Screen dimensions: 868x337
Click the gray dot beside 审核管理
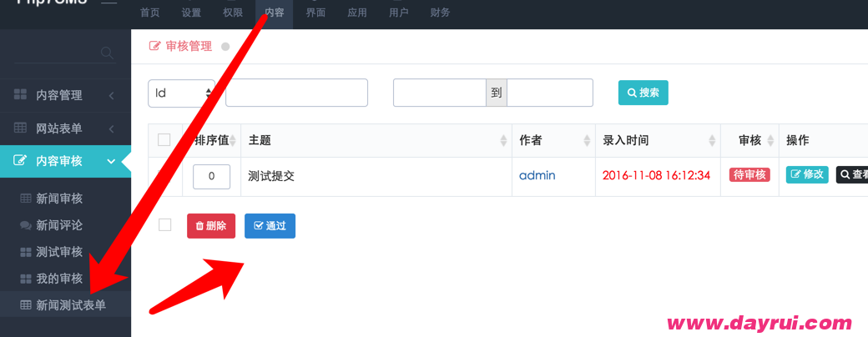[x=225, y=47]
